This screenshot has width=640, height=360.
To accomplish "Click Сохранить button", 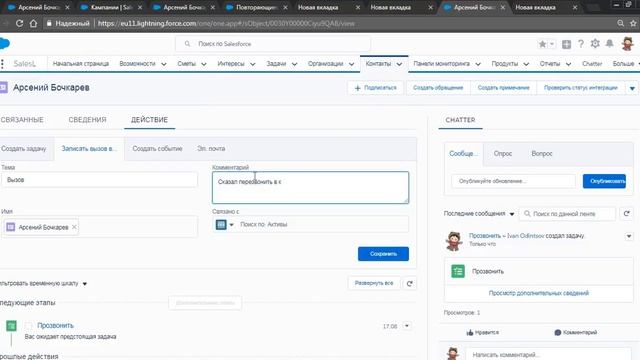I will click(x=383, y=254).
